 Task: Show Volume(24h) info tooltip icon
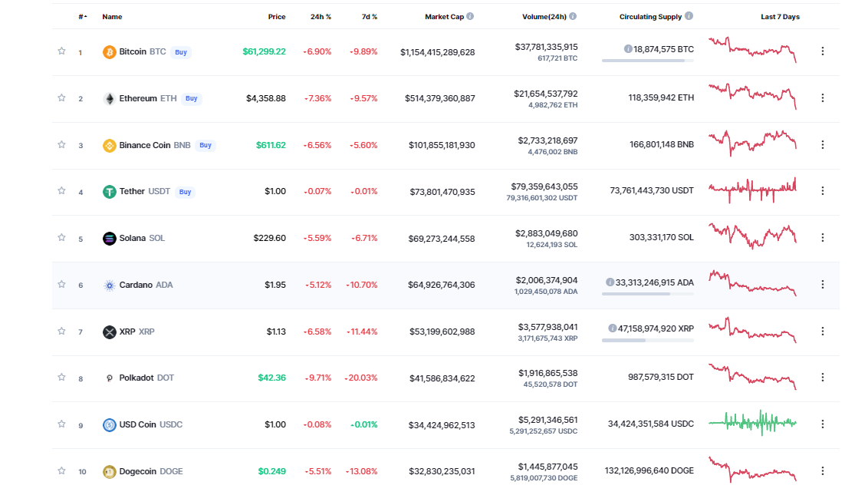tap(573, 16)
